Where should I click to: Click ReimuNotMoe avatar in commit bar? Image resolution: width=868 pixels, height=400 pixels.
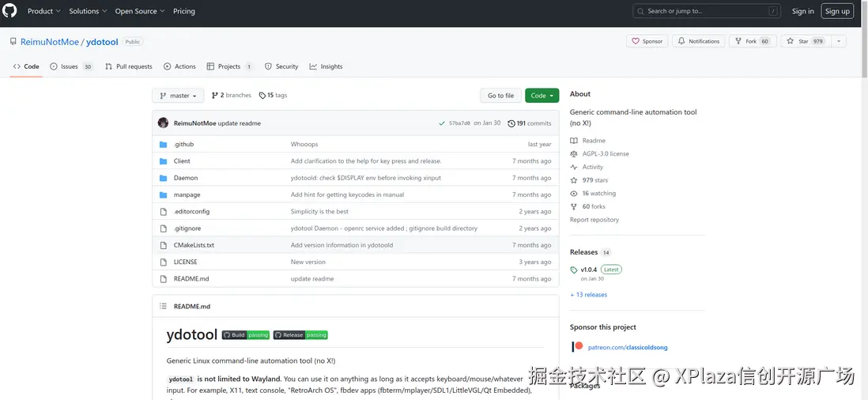point(164,123)
